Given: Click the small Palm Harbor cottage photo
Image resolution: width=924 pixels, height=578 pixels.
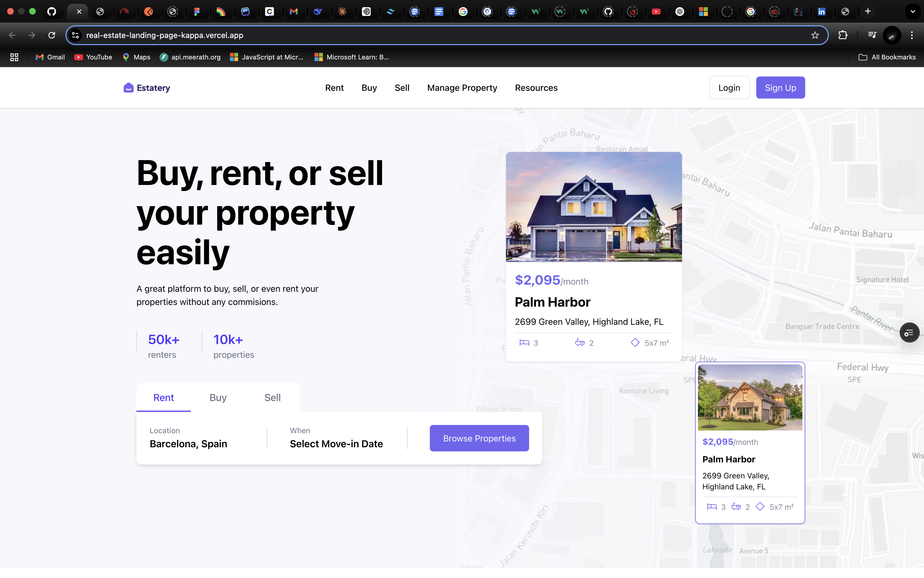Looking at the screenshot, I should (x=750, y=397).
